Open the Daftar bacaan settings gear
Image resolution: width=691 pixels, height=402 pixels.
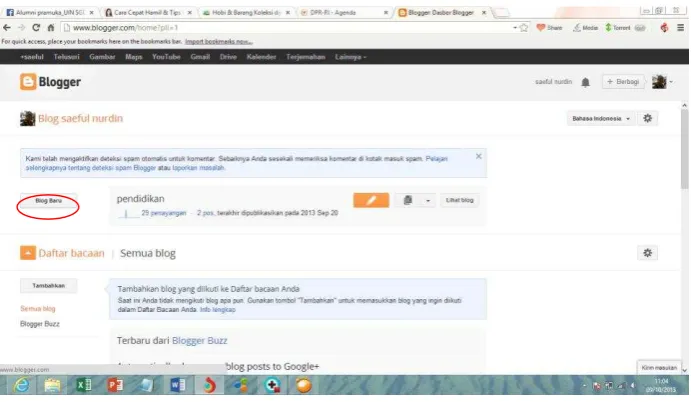pyautogui.click(x=647, y=253)
